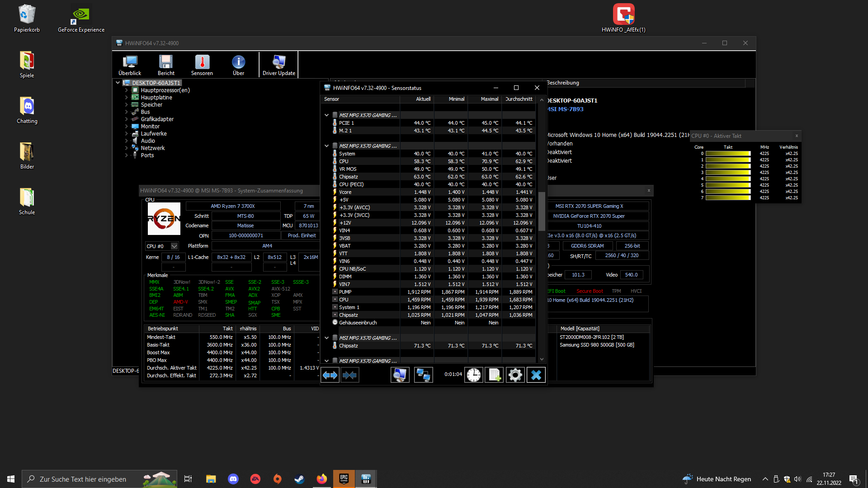
Task: Open the CPU #0 selection dropdown
Action: click(x=174, y=246)
